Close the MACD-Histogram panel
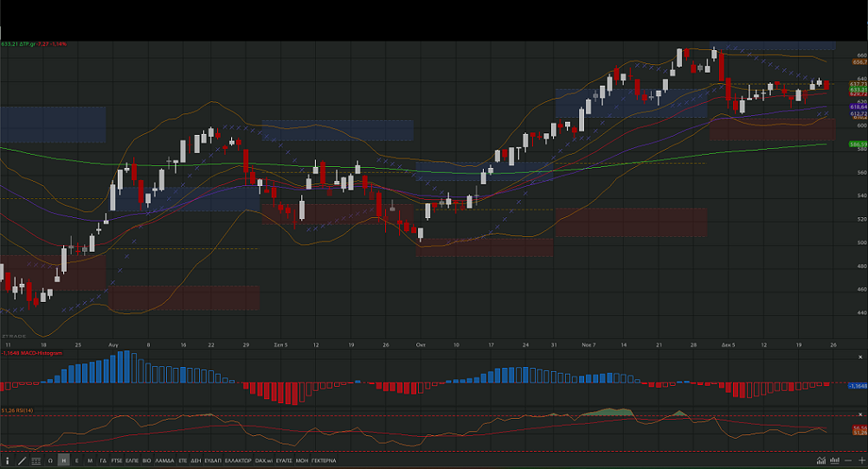Screen dimensions: 868x469 860,357
